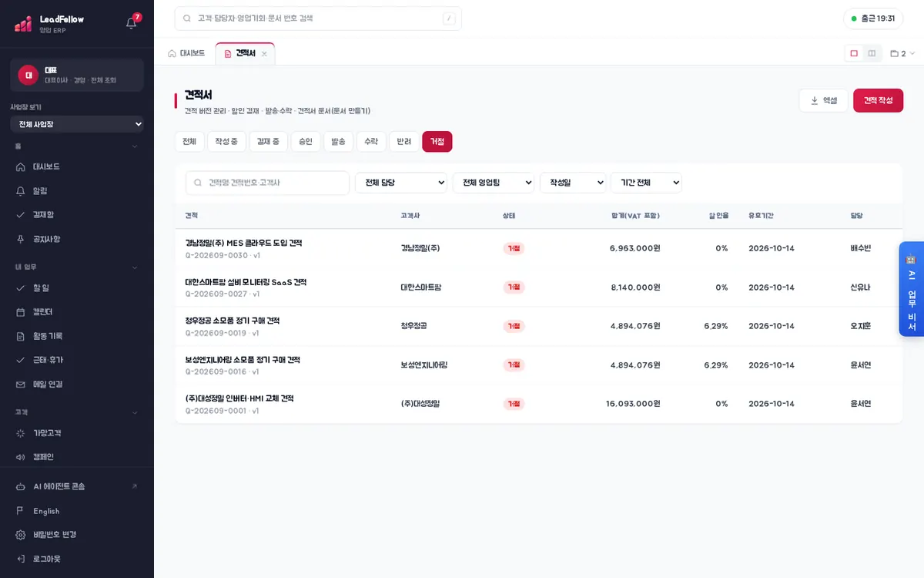
Task: Click the 대시보드 house icon in the sidebar
Action: (x=21, y=166)
